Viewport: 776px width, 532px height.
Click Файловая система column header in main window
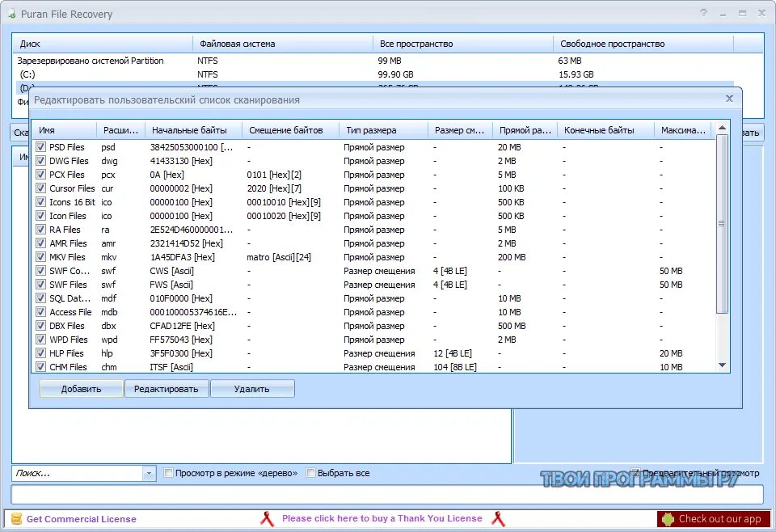coord(283,44)
